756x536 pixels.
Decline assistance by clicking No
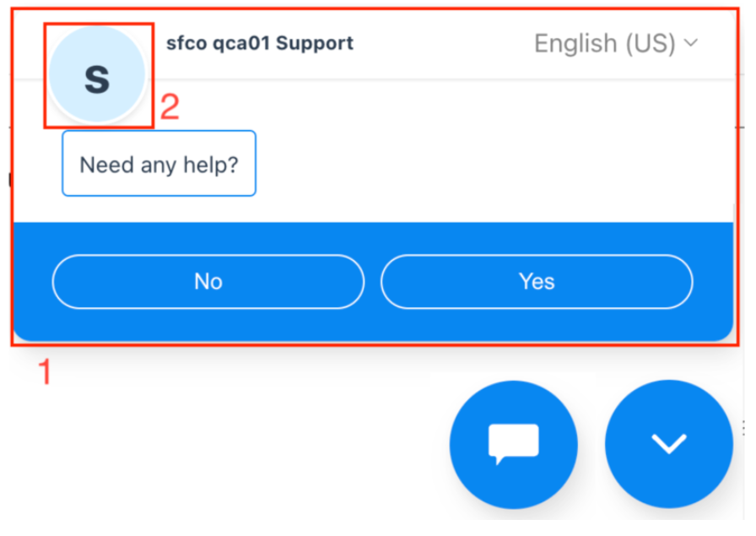(208, 282)
